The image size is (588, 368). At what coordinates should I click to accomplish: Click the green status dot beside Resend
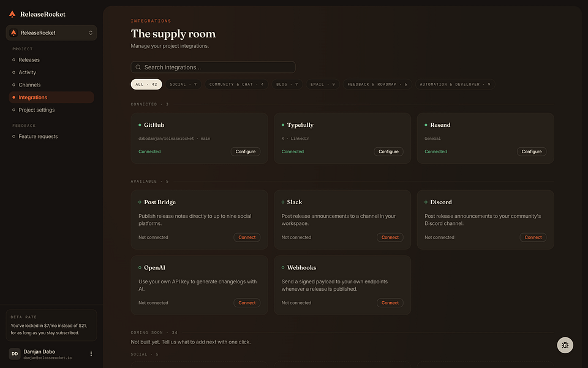click(426, 125)
